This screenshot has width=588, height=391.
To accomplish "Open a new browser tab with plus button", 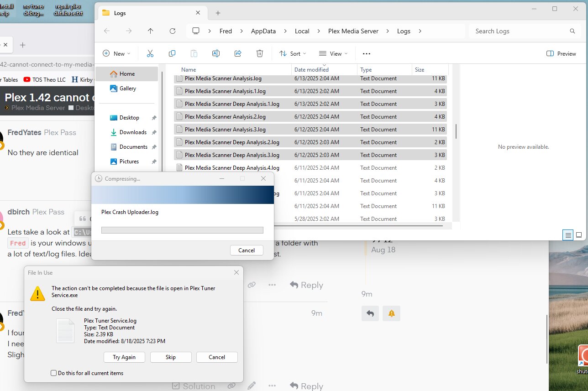I will point(22,45).
